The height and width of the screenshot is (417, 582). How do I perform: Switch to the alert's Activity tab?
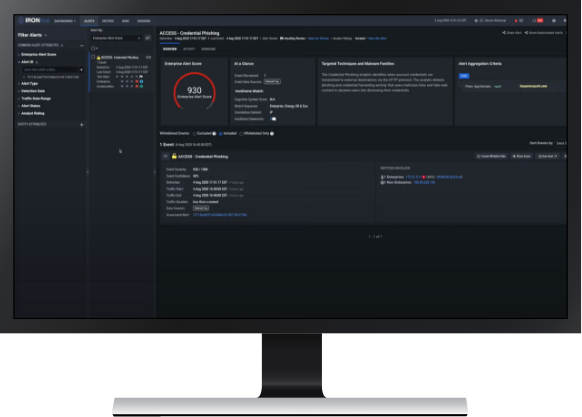(x=189, y=49)
